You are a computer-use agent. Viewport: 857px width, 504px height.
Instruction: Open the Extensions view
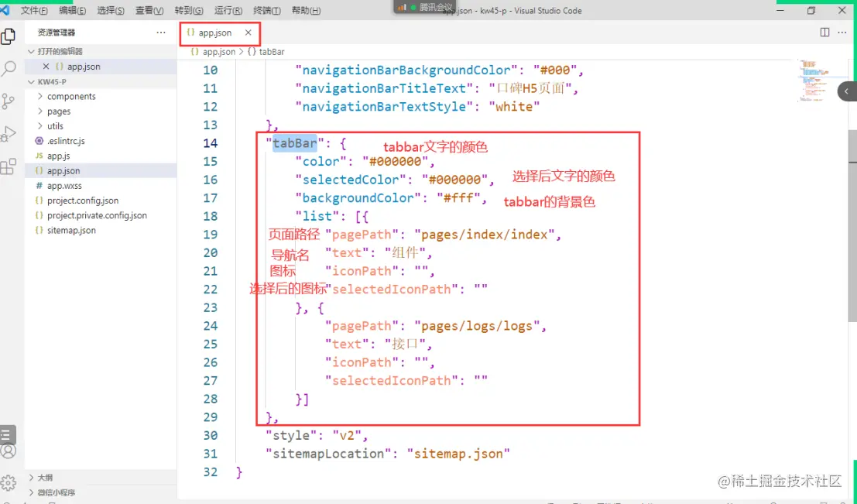point(9,166)
